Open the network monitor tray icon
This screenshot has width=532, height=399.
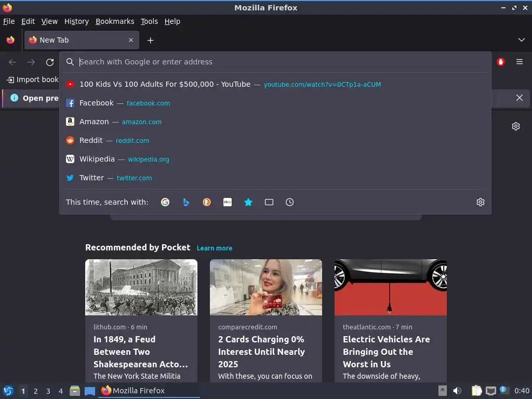pyautogui.click(x=491, y=391)
